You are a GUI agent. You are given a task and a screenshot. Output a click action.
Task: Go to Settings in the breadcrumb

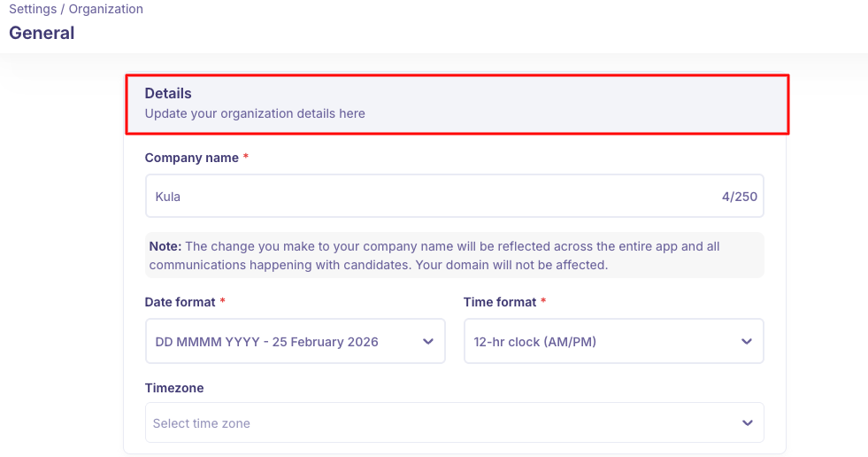click(31, 9)
